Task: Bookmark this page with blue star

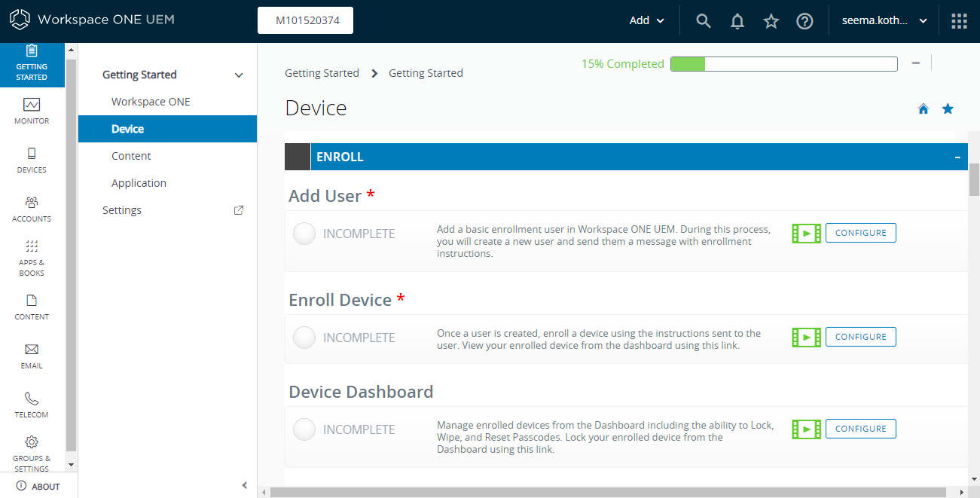Action: point(948,109)
